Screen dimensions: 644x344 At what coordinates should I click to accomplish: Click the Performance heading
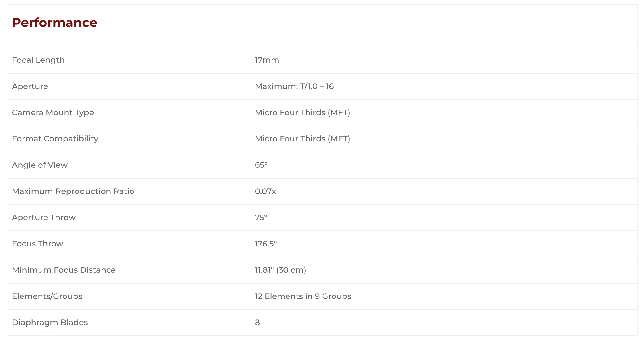click(54, 23)
